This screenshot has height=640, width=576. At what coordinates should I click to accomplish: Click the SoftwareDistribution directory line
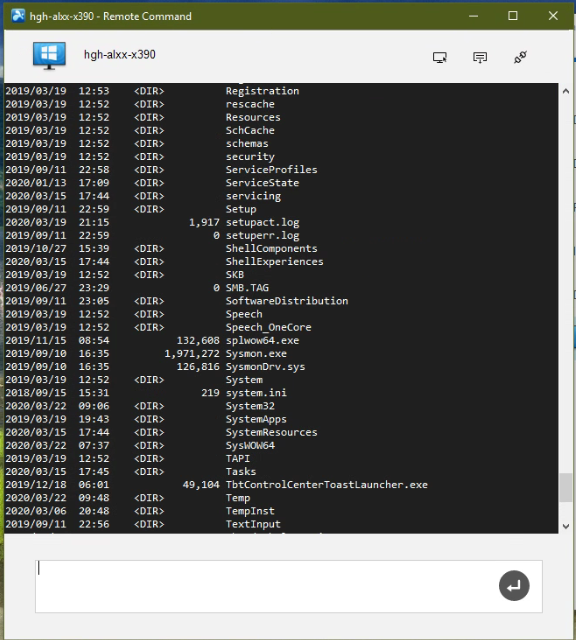point(176,301)
